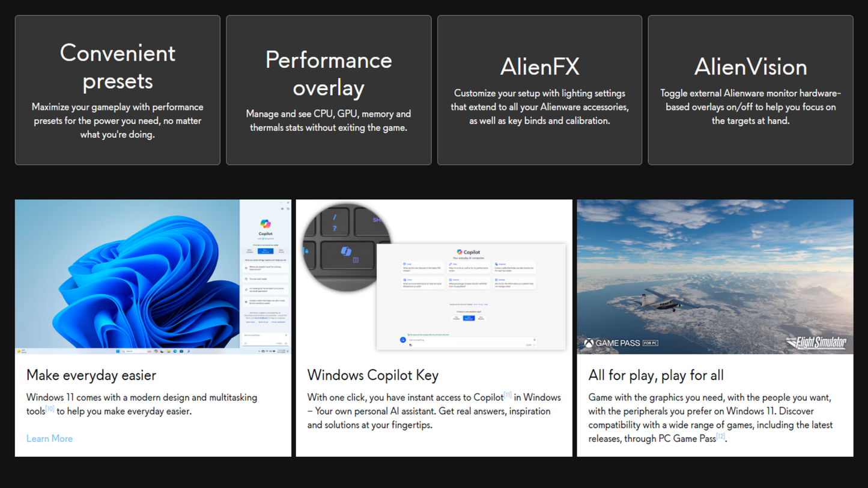This screenshot has height=488, width=868.
Task: Open footnote 12 after PC Game Pass
Action: tap(720, 436)
